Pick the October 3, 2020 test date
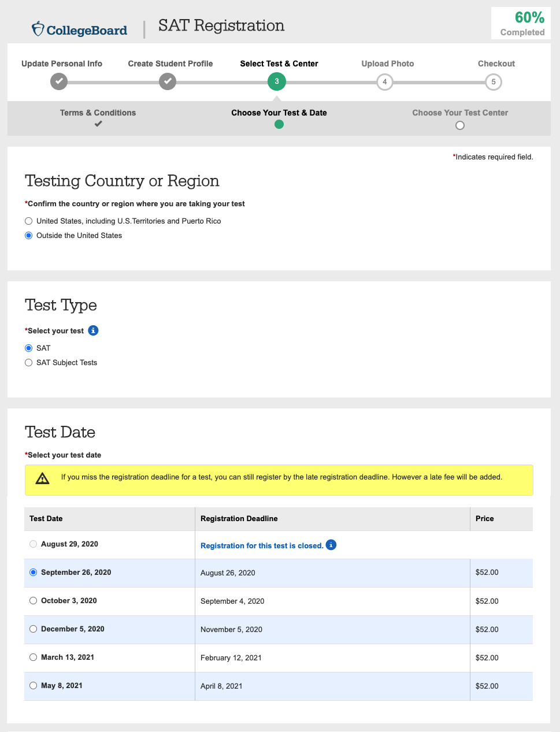Image resolution: width=560 pixels, height=732 pixels. (34, 601)
